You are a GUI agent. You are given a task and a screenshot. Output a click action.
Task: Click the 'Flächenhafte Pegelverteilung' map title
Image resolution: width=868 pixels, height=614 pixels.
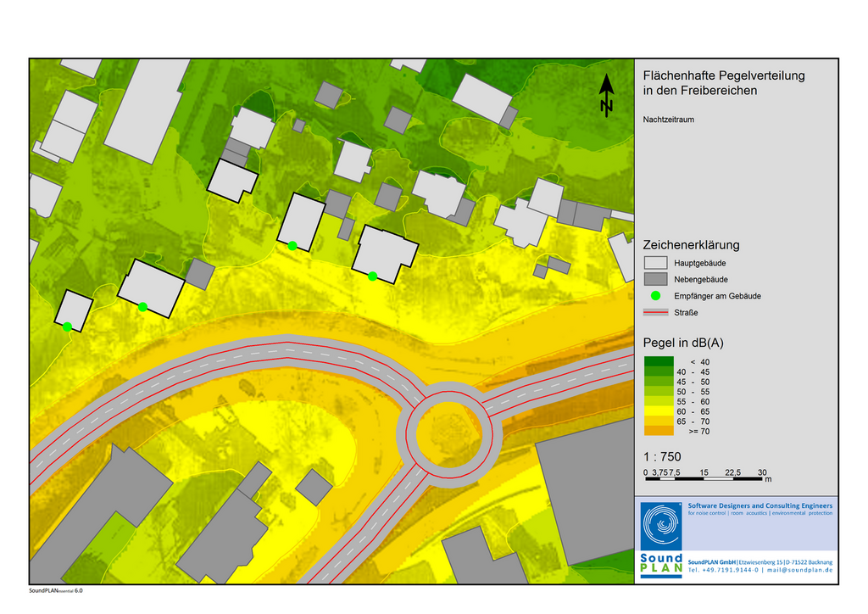(724, 75)
